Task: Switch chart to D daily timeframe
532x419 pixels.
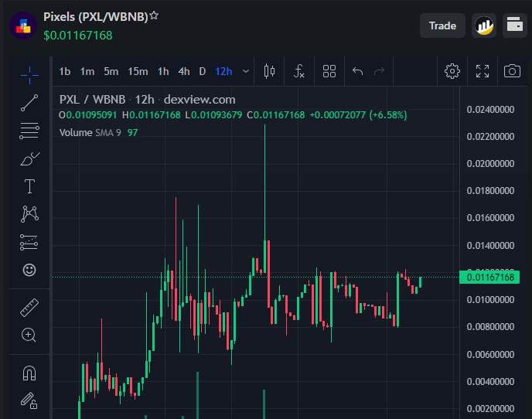Action: pos(203,72)
